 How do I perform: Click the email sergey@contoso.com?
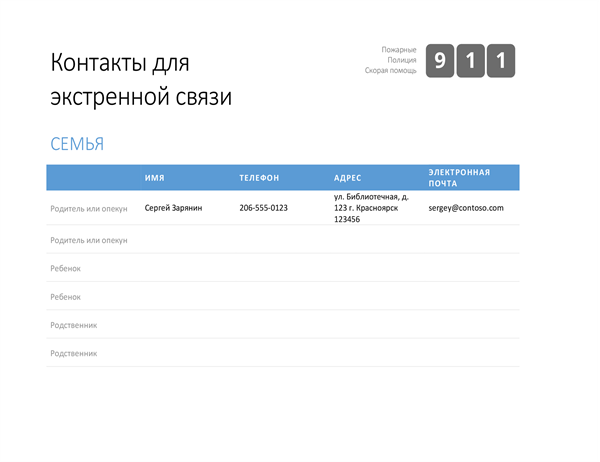466,208
